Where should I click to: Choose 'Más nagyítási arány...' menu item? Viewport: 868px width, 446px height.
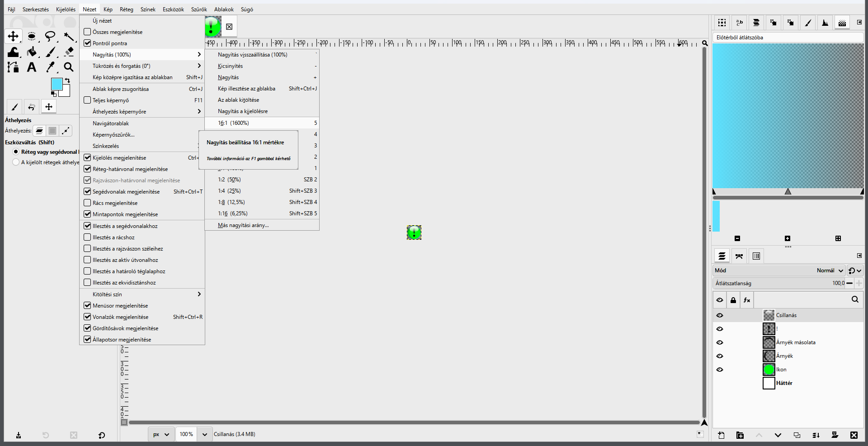click(262, 225)
